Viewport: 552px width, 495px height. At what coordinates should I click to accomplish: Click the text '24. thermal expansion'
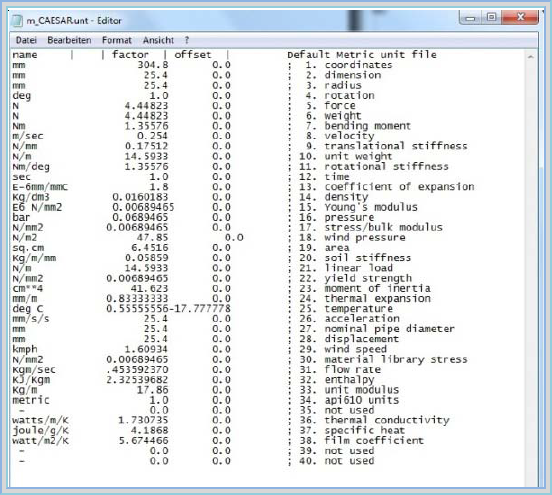pos(365,299)
